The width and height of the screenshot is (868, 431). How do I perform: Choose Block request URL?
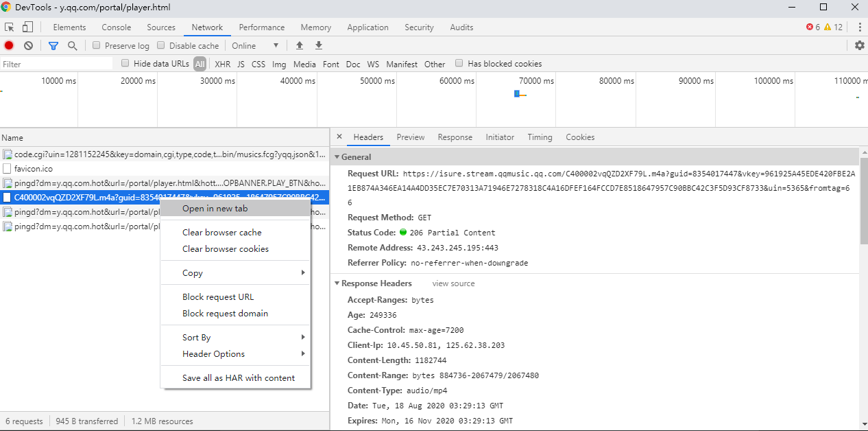click(x=235, y=297)
